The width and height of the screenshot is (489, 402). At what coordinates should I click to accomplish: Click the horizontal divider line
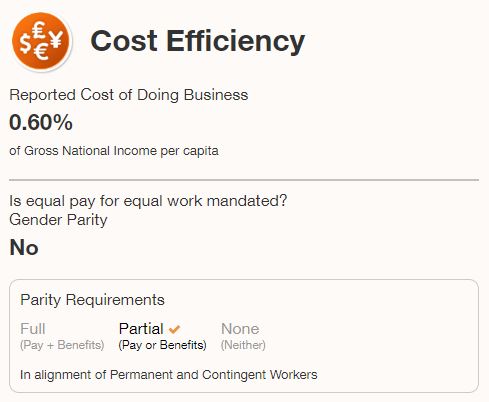point(244,180)
